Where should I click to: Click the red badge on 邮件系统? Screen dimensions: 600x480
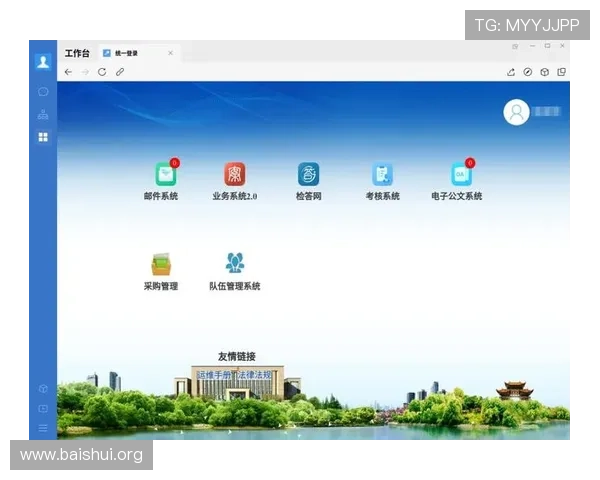174,163
